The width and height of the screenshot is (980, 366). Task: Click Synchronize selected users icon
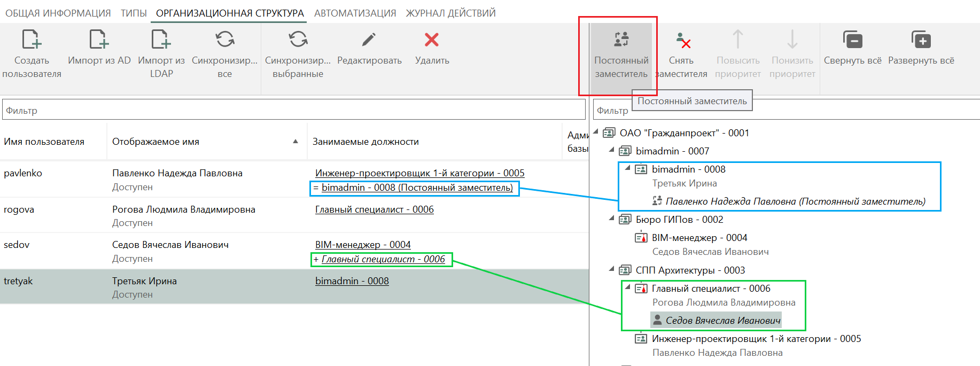(x=298, y=40)
